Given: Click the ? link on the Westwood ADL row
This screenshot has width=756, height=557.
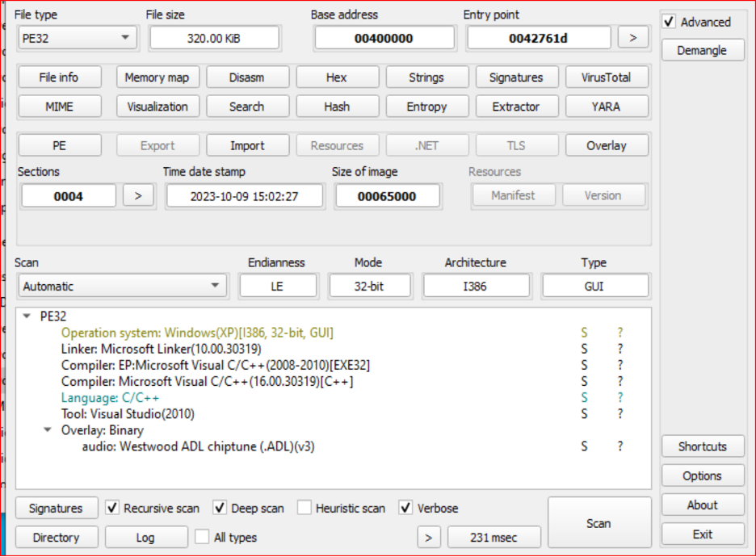Looking at the screenshot, I should pyautogui.click(x=620, y=446).
